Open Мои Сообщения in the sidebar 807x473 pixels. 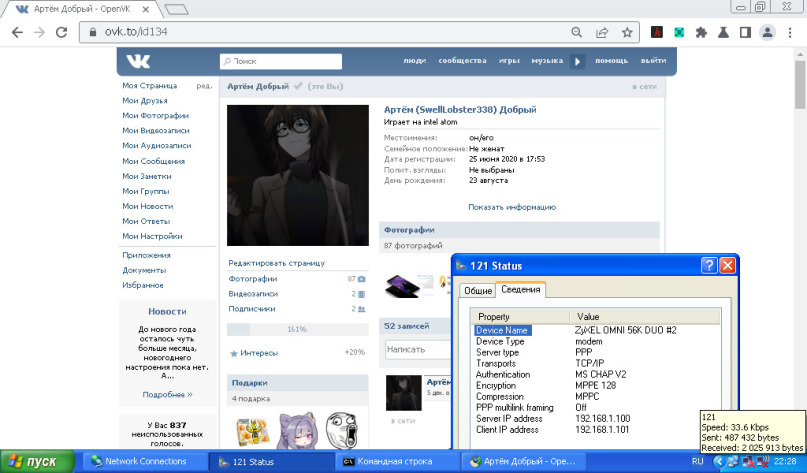click(x=153, y=161)
